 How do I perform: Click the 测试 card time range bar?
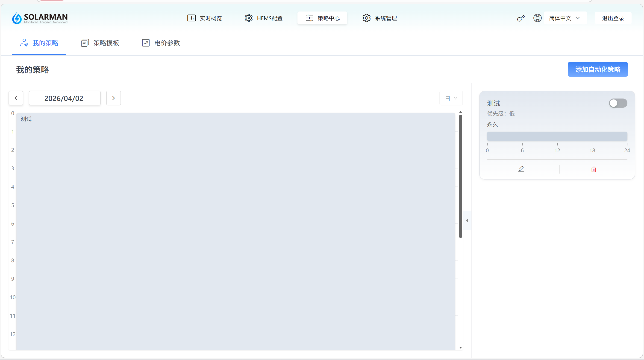click(x=557, y=136)
